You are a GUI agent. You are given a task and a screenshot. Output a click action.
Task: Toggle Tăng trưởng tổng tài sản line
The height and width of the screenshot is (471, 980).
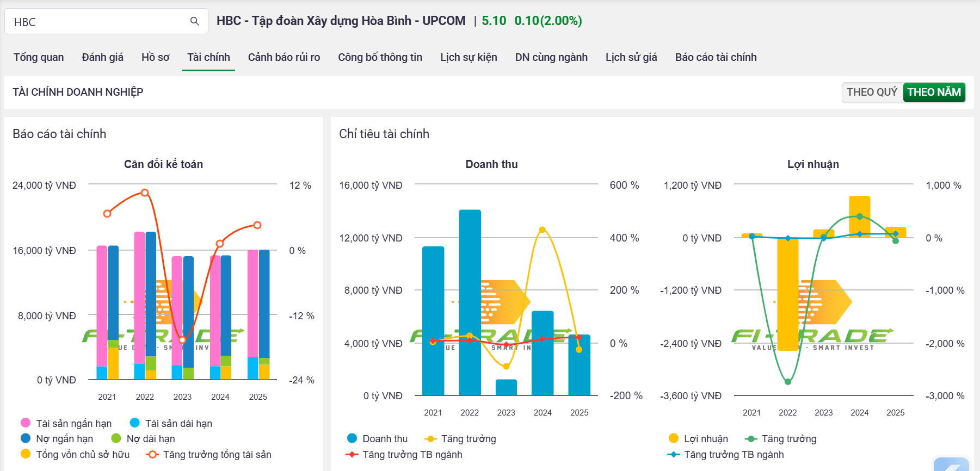coord(209,454)
